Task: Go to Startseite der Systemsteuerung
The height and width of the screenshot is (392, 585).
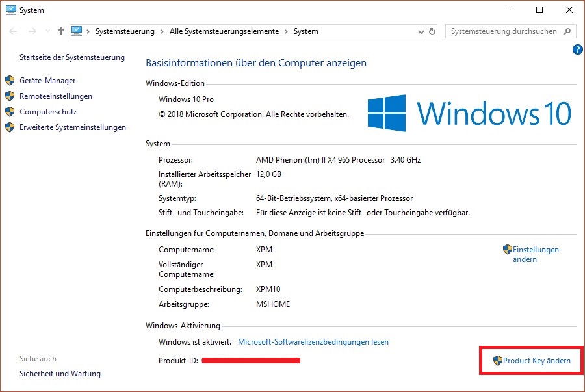Action: (72, 57)
